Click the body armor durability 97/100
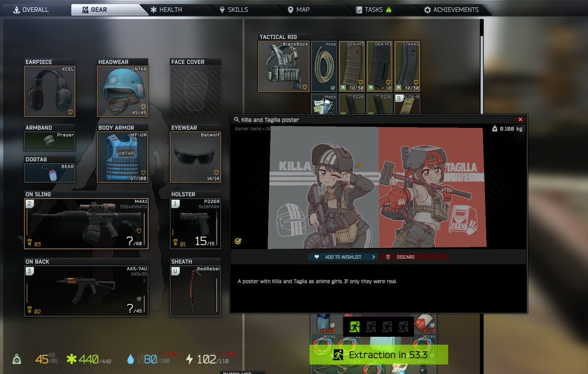The width and height of the screenshot is (588, 374). coord(137,178)
